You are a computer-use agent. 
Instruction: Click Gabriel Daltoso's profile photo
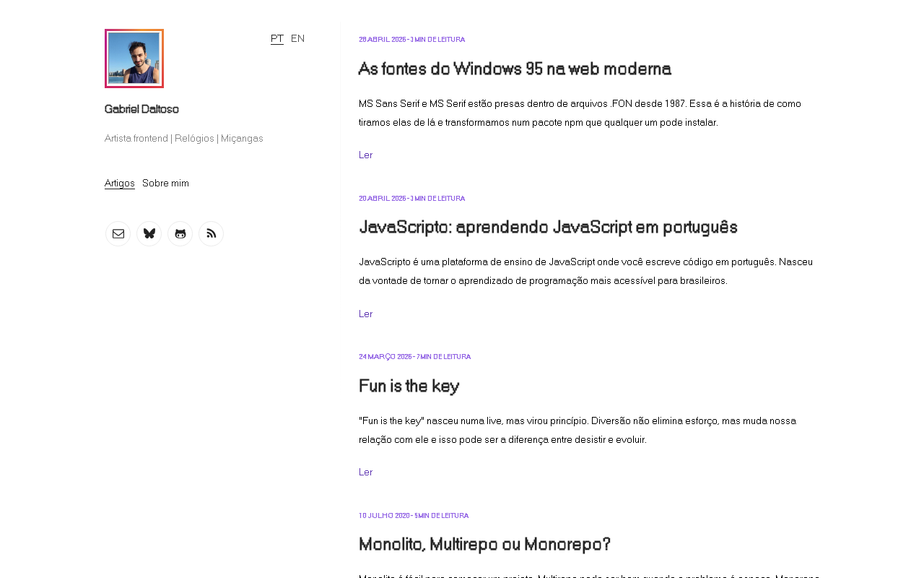click(134, 59)
